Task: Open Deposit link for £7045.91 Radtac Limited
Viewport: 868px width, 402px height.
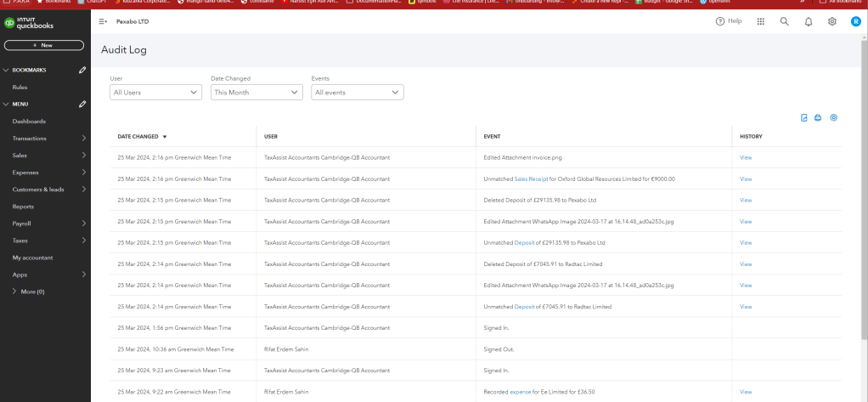Action: click(524, 307)
